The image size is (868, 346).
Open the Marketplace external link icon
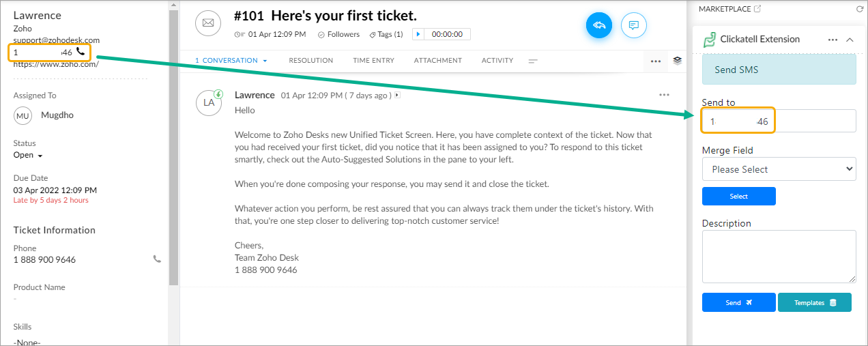coord(757,9)
